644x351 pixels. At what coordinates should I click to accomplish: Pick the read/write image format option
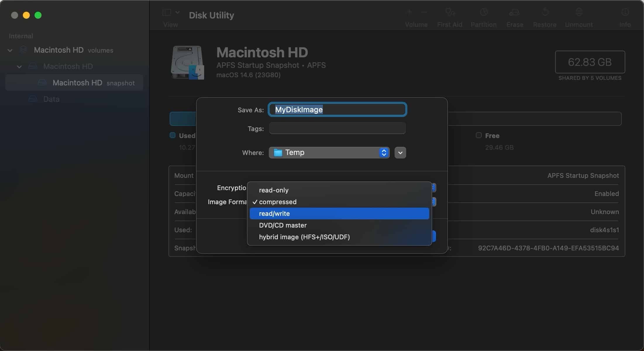click(x=339, y=214)
